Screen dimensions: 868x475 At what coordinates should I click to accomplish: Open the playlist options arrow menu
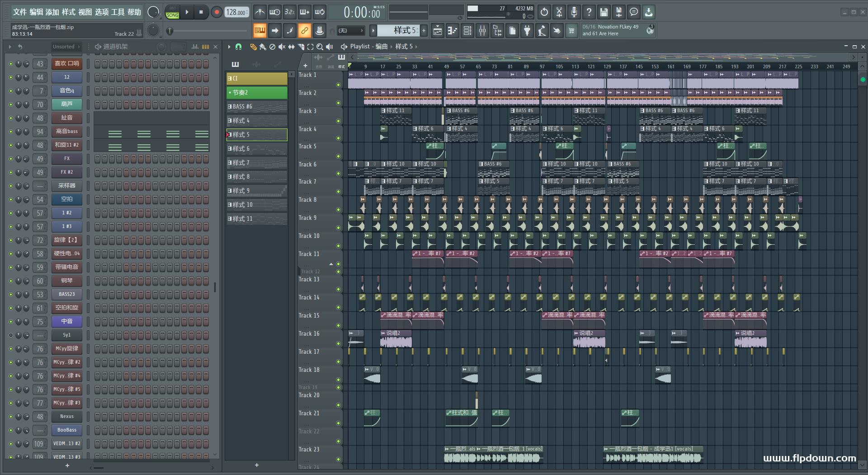(229, 47)
